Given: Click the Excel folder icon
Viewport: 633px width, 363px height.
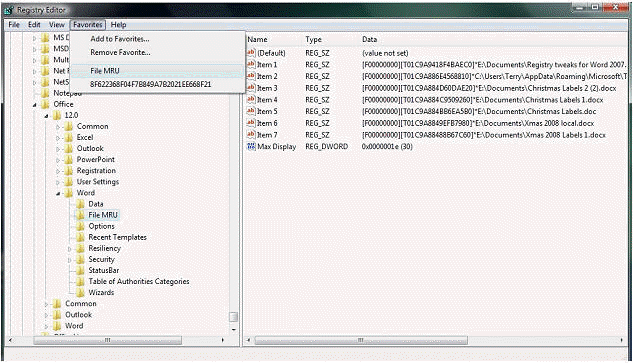Looking at the screenshot, I should 69,137.
